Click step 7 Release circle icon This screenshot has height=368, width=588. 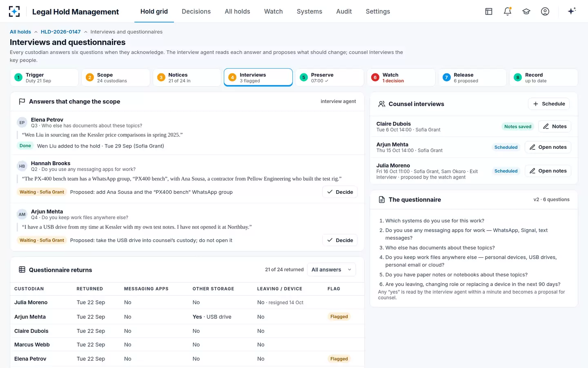click(x=447, y=77)
